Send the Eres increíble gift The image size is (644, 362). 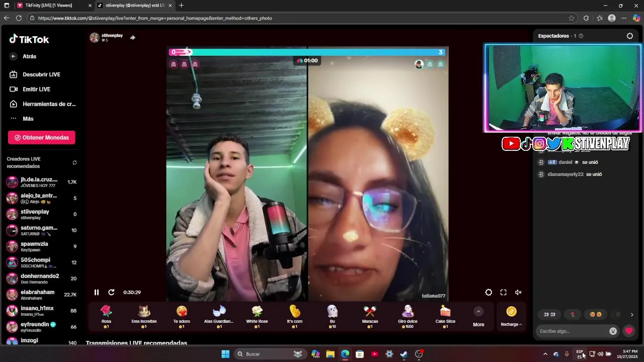(144, 317)
